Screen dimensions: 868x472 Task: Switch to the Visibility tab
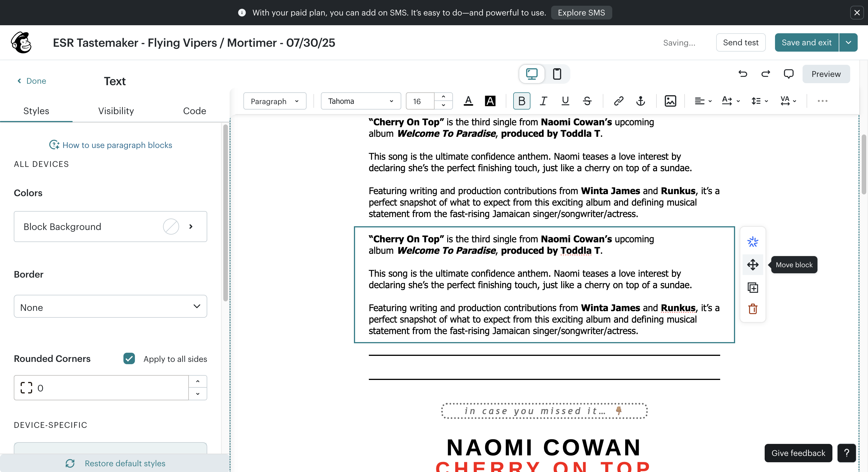tap(116, 111)
